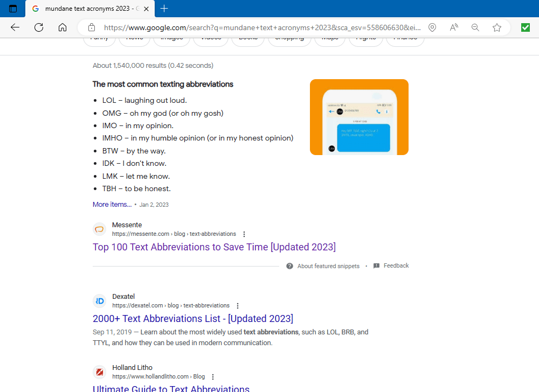Open the tab actions menu icon
Image resolution: width=539 pixels, height=392 pixels.
click(13, 9)
